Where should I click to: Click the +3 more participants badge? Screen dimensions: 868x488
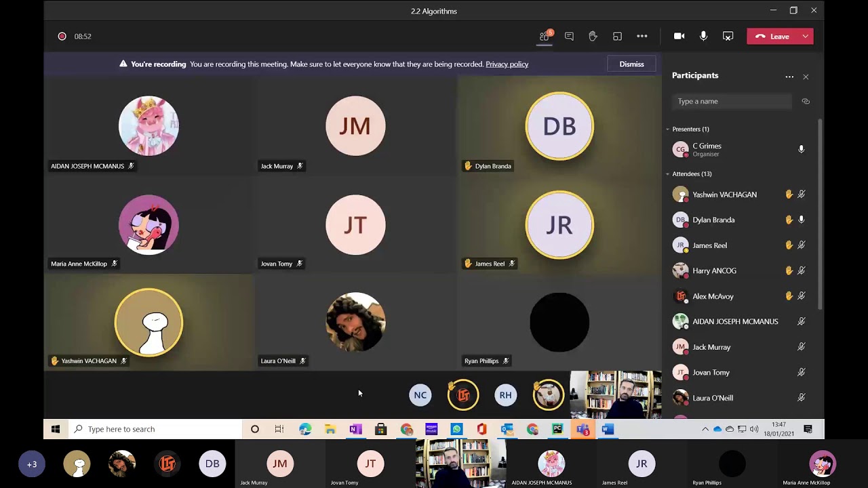point(32,464)
